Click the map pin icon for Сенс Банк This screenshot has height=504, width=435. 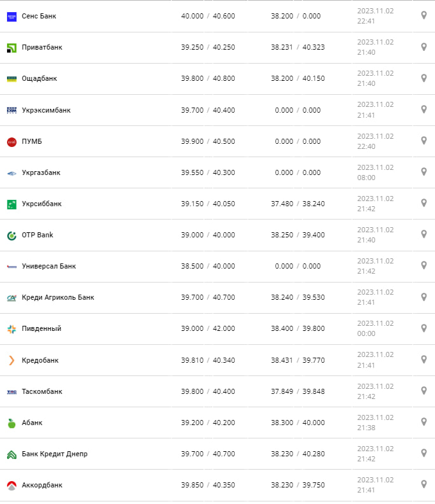pyautogui.click(x=424, y=15)
